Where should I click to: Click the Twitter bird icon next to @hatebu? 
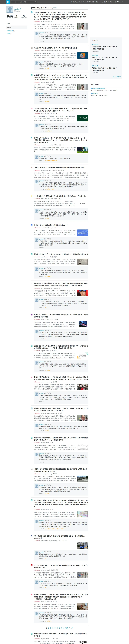pos(91,93)
